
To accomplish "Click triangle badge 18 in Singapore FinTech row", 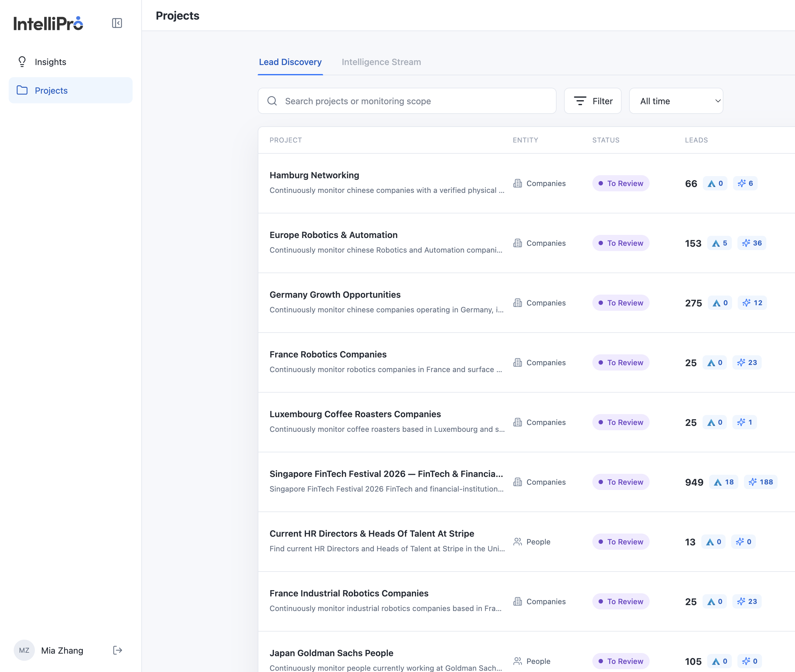I will 723,482.
